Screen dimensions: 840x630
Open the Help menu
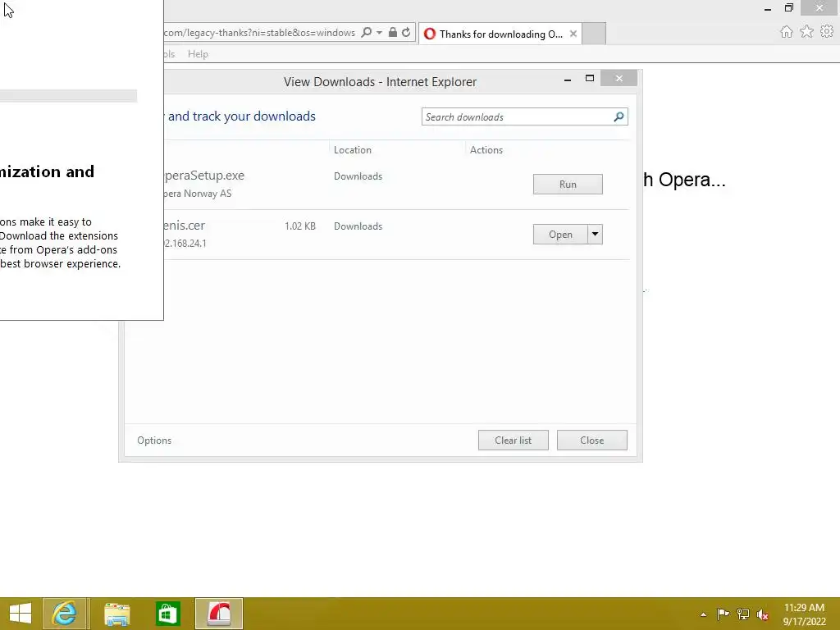tap(198, 54)
